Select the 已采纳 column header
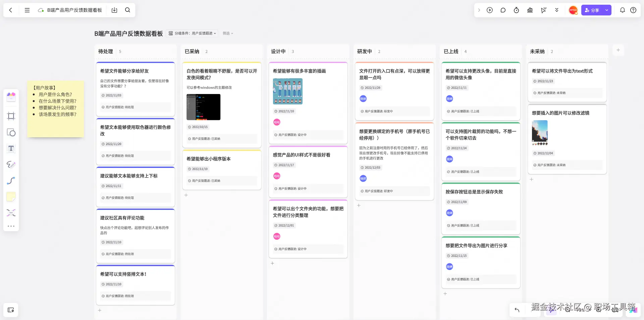 [192, 51]
